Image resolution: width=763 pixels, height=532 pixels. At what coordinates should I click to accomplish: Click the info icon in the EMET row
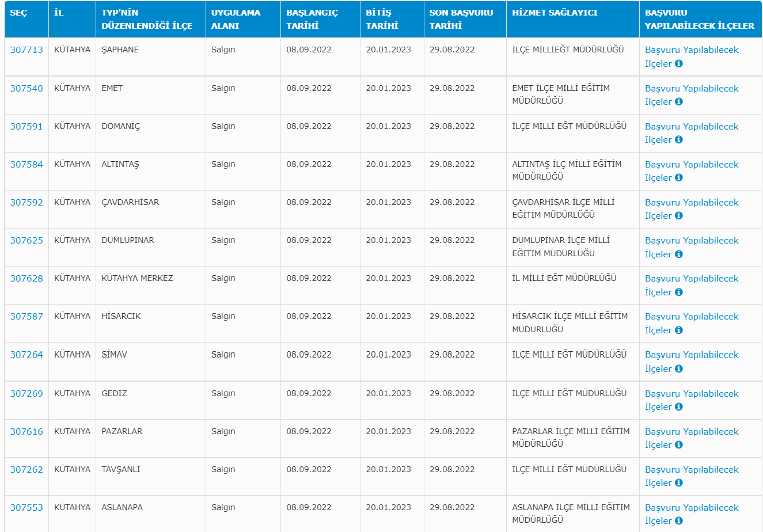coord(678,102)
